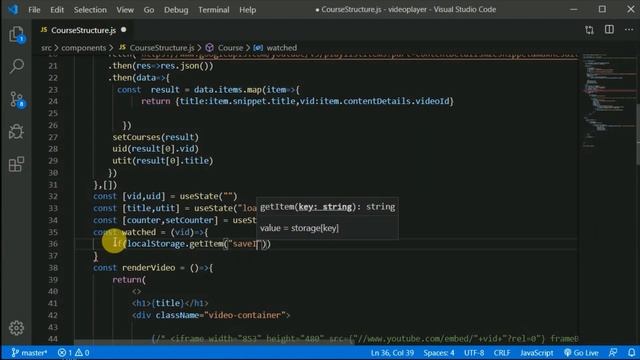Place cursor on renderVideo in line 38
This screenshot has width=640, height=360.
pos(149,268)
